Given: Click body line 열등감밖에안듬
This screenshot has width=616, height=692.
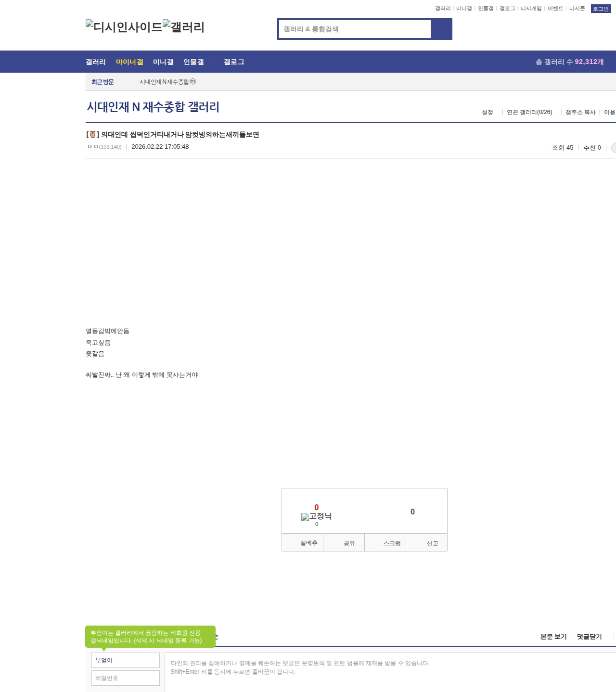Looking at the screenshot, I should click(107, 331).
